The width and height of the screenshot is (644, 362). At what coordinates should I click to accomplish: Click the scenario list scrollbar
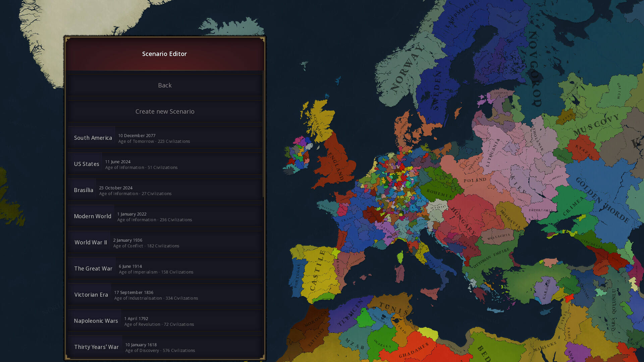[263, 134]
